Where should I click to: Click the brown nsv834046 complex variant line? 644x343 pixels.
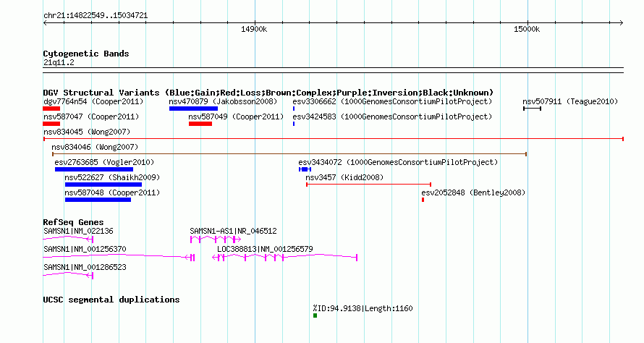(x=289, y=154)
